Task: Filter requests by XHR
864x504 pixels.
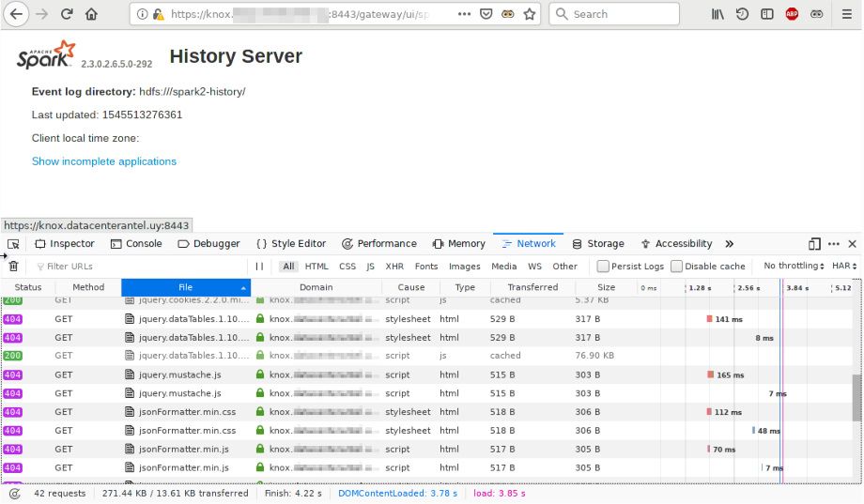Action: 394,266
